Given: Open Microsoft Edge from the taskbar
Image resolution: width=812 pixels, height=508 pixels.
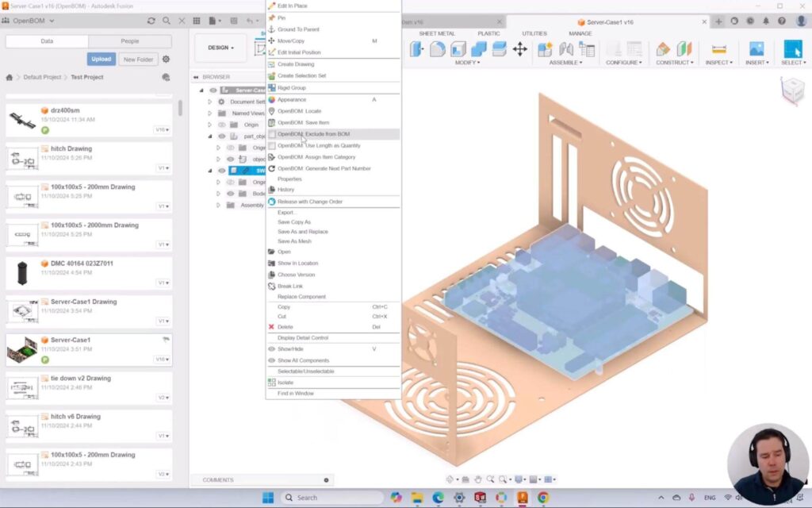Looking at the screenshot, I should (x=438, y=498).
